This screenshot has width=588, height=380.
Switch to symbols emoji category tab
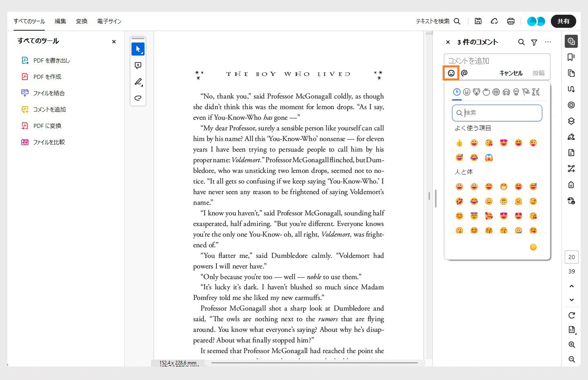pos(536,92)
